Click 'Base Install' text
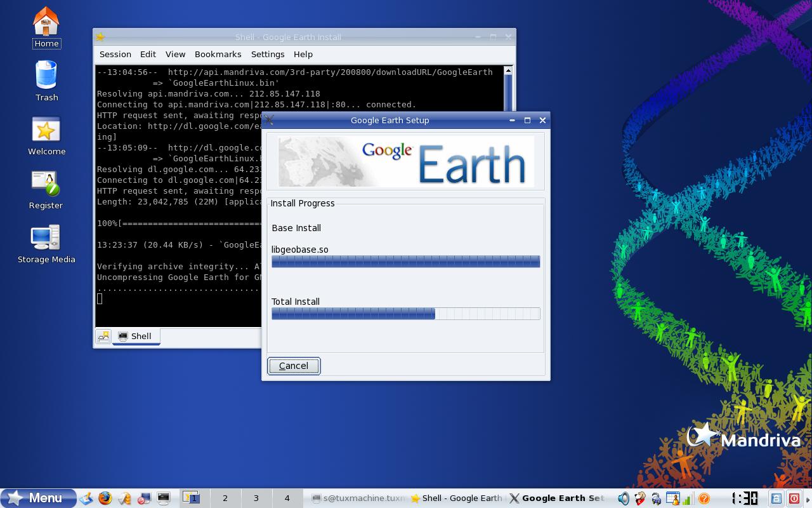This screenshot has height=508, width=812. tap(296, 228)
